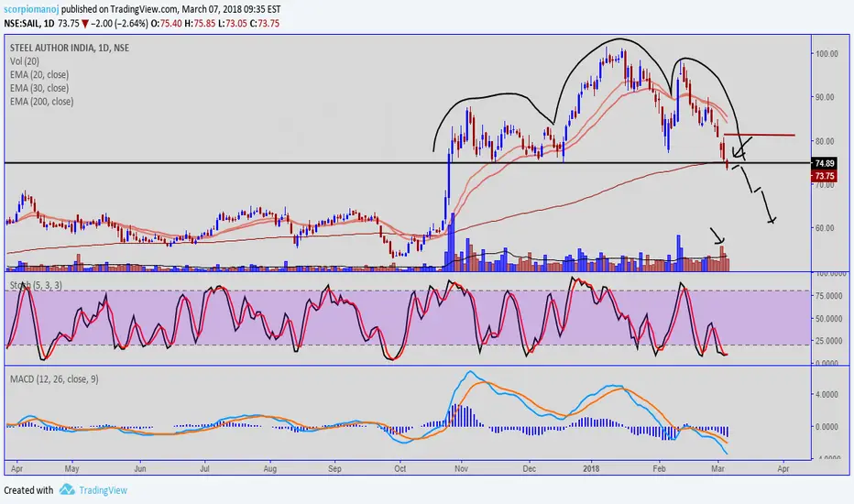854x504 pixels.
Task: Click the Dec label on time axis
Action: (529, 468)
